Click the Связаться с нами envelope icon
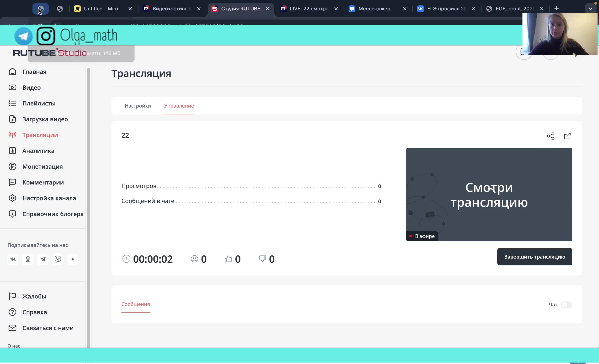Viewport: 599px width, 364px height. coord(12,328)
